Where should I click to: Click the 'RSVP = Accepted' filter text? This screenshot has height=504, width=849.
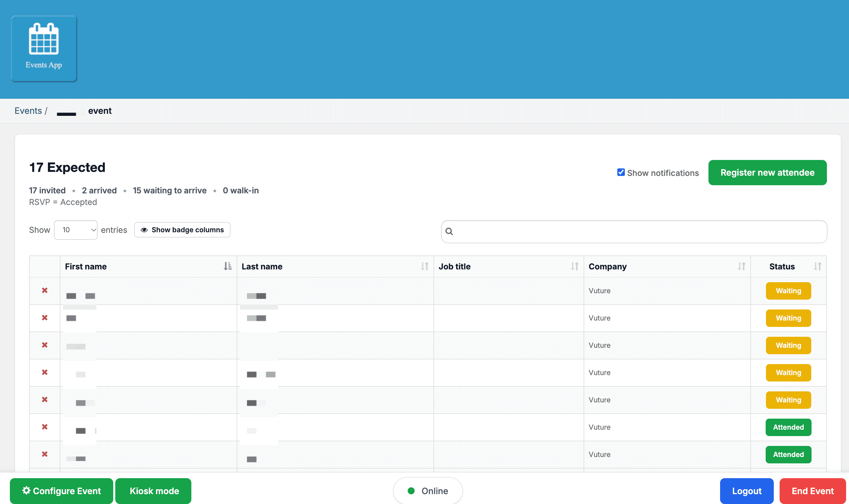pos(63,202)
